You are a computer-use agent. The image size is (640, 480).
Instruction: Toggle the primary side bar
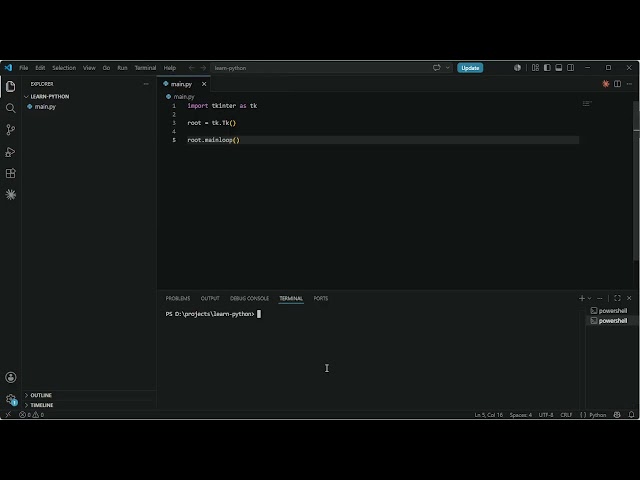pos(547,68)
